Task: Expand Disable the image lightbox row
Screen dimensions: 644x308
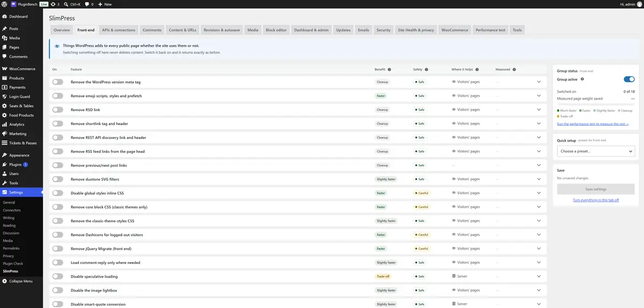Action: (x=539, y=290)
